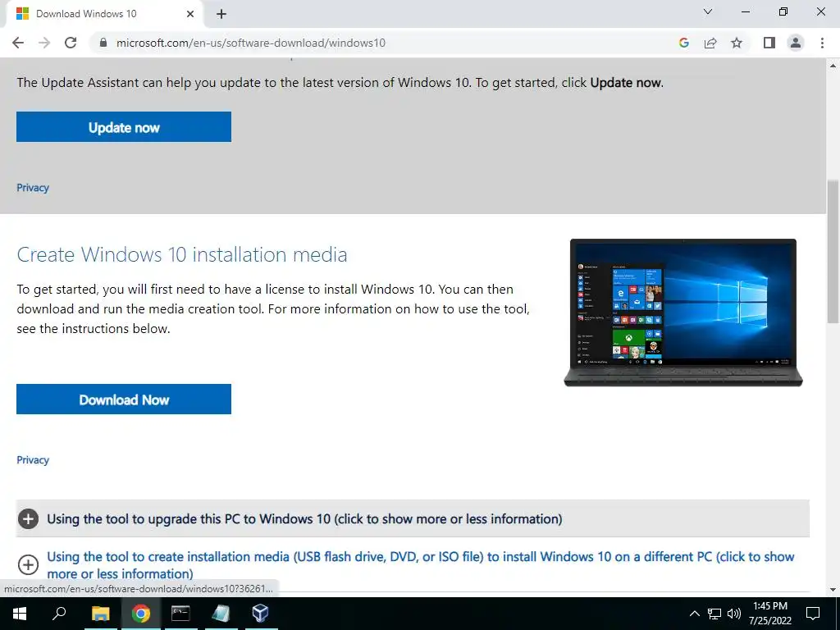
Task: Open the Google icon in address bar
Action: click(x=683, y=43)
